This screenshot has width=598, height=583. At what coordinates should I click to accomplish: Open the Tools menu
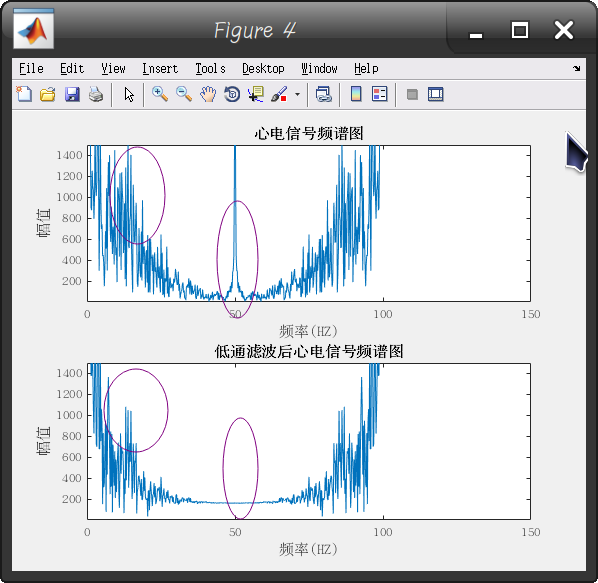coord(211,69)
